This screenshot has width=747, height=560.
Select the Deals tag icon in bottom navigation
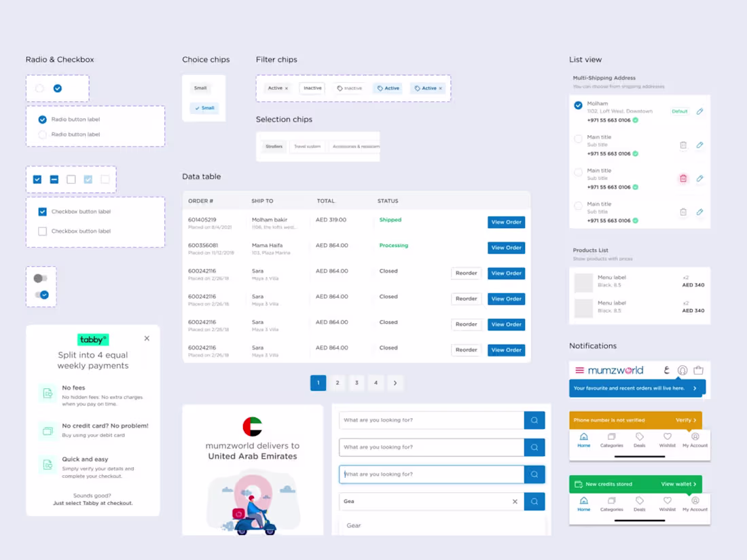coord(640,440)
